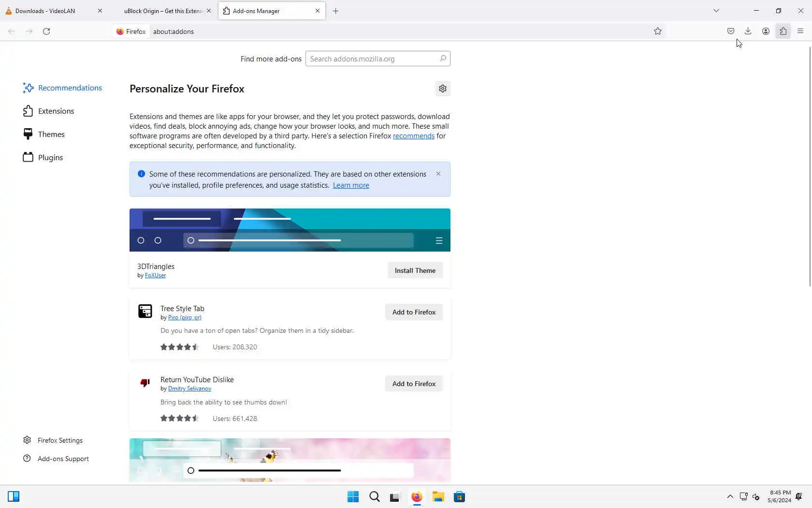Open Firefox Settings from the sidebar
Viewport: 812px width, 508px height.
point(53,440)
